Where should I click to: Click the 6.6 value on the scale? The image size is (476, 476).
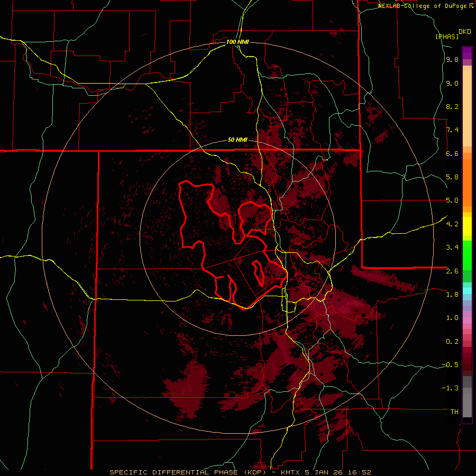click(452, 153)
